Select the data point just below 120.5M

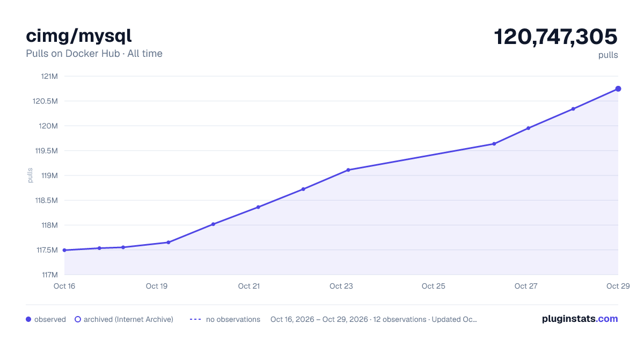point(573,109)
